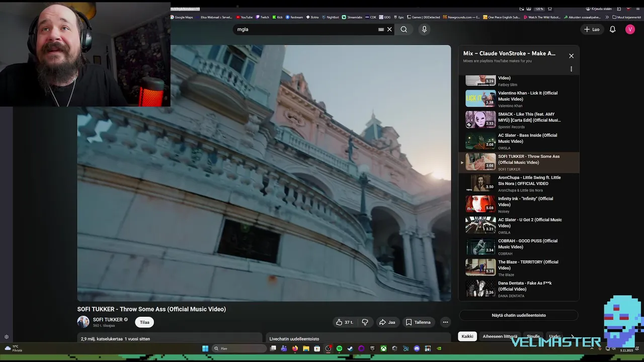
Task: Click the Luo create button
Action: pyautogui.click(x=592, y=29)
